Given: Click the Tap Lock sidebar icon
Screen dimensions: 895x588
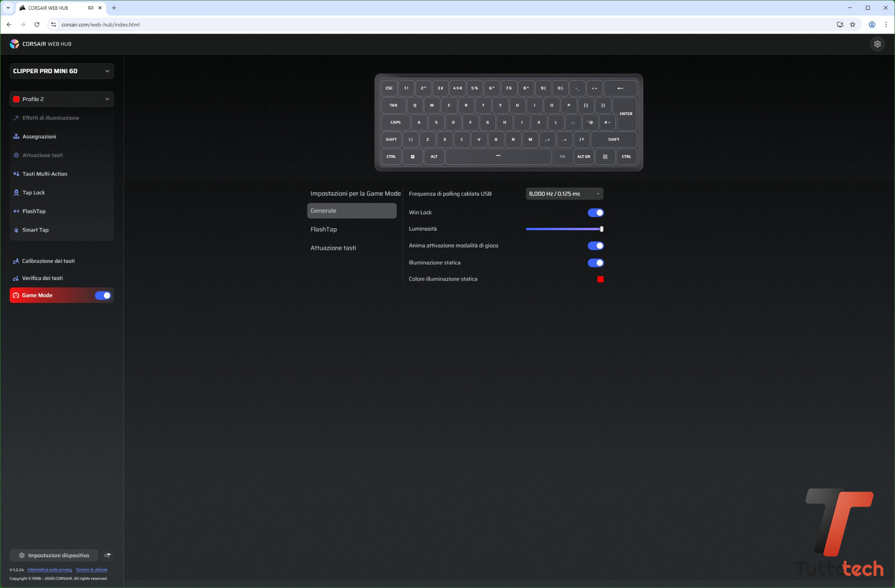Looking at the screenshot, I should 16,192.
